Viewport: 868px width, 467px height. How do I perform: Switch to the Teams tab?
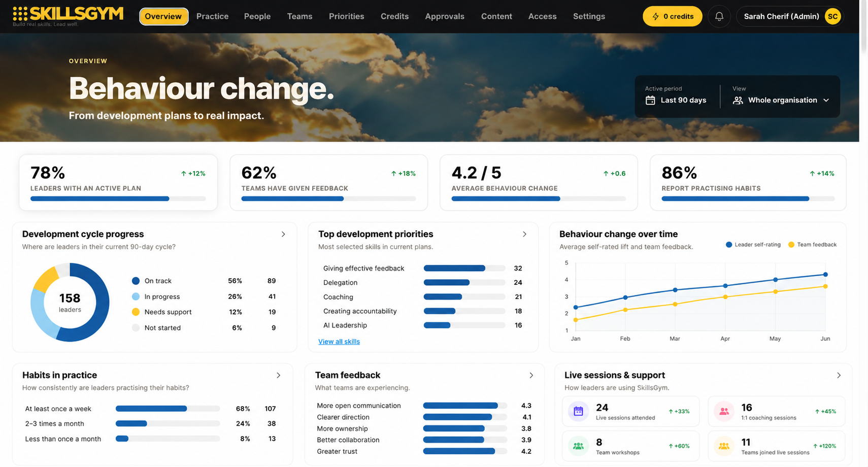(x=299, y=16)
